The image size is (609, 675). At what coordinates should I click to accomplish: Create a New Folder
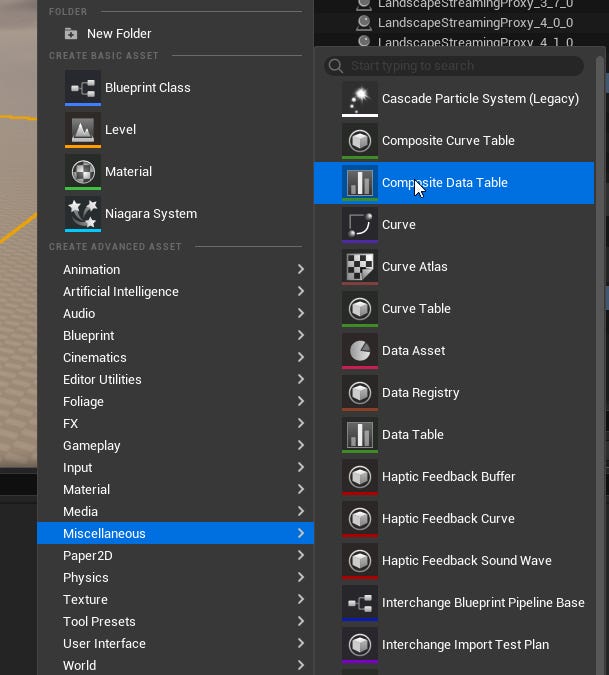coord(176,34)
